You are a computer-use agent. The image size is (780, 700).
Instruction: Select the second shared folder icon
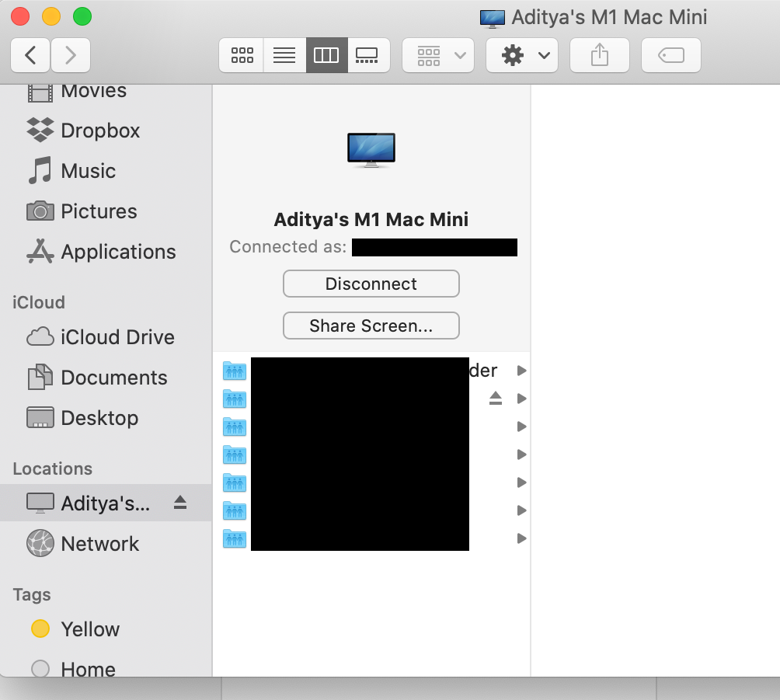click(x=235, y=399)
